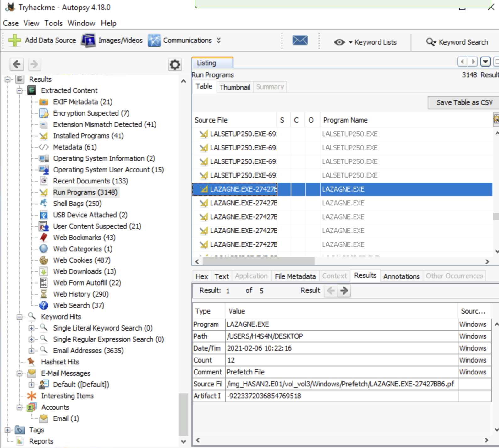Navigate forward with the right arrow button
499x448 pixels.
(x=34, y=64)
